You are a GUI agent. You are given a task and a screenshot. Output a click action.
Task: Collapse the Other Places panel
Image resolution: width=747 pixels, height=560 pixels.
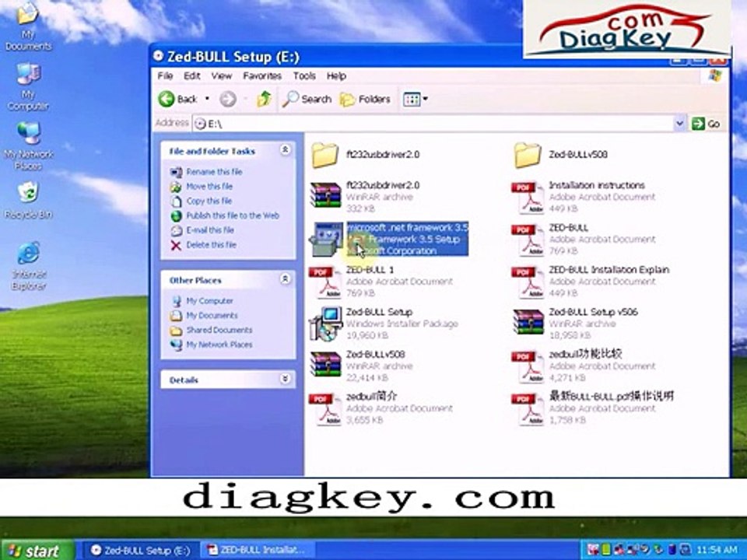tap(285, 279)
